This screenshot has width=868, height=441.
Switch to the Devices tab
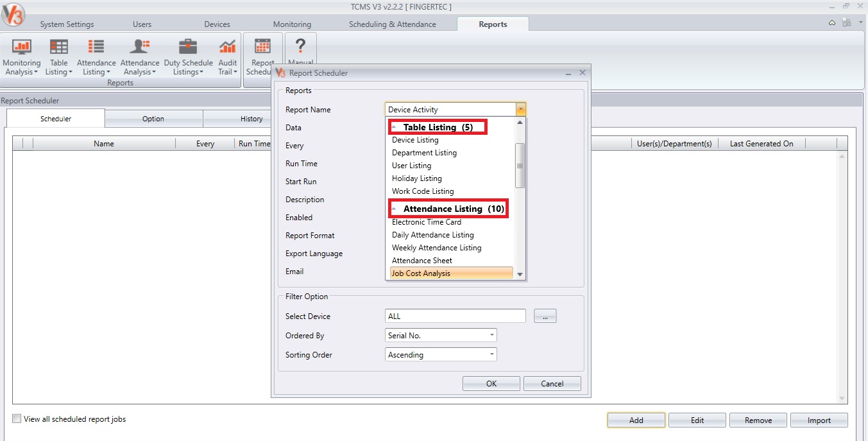click(217, 24)
